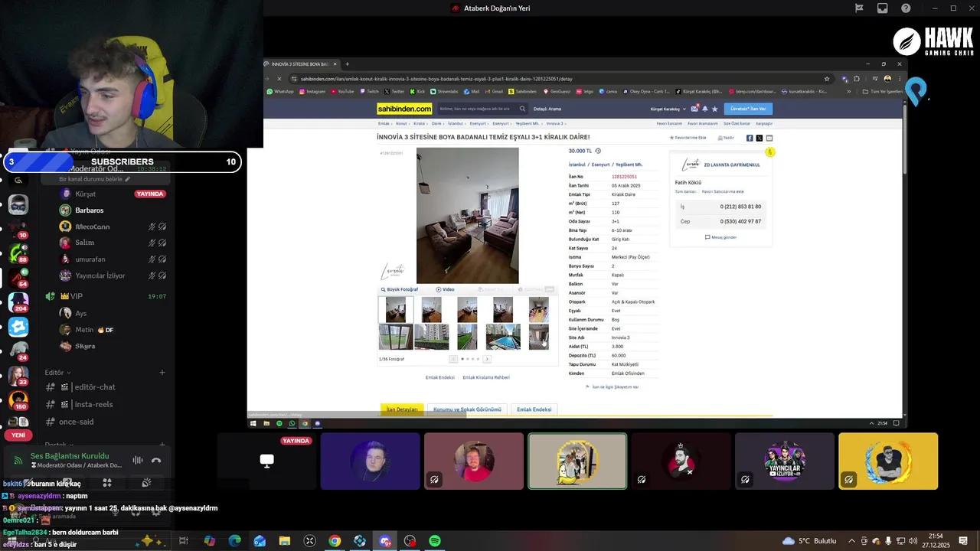This screenshot has height=551, width=980.
Task: Open the notifications bell icon
Action: pos(705,109)
